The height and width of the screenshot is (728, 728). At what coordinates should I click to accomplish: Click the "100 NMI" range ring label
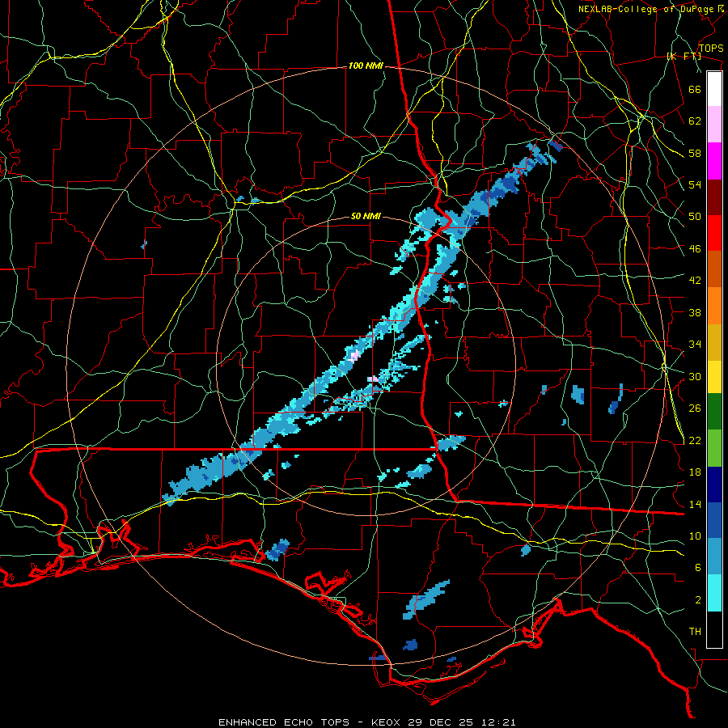[366, 66]
